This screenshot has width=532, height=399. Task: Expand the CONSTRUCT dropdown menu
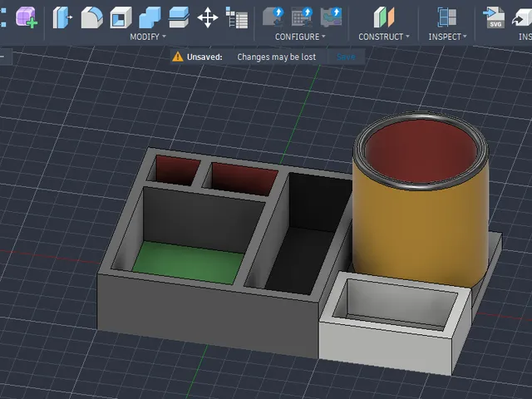[x=384, y=37]
